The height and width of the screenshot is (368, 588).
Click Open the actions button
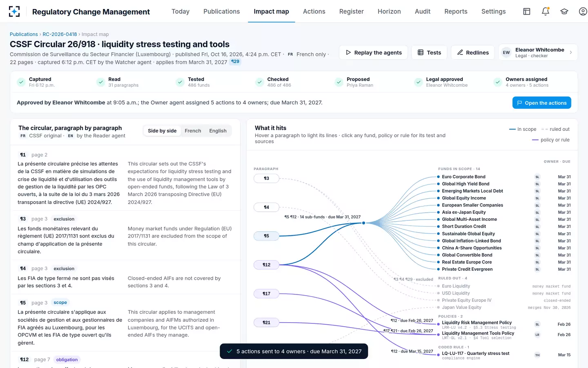coord(541,103)
